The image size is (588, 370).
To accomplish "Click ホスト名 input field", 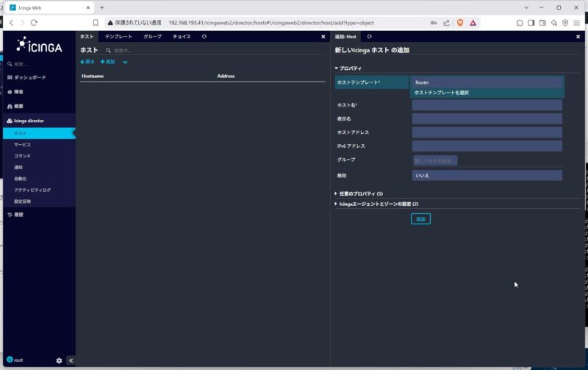I will point(487,105).
